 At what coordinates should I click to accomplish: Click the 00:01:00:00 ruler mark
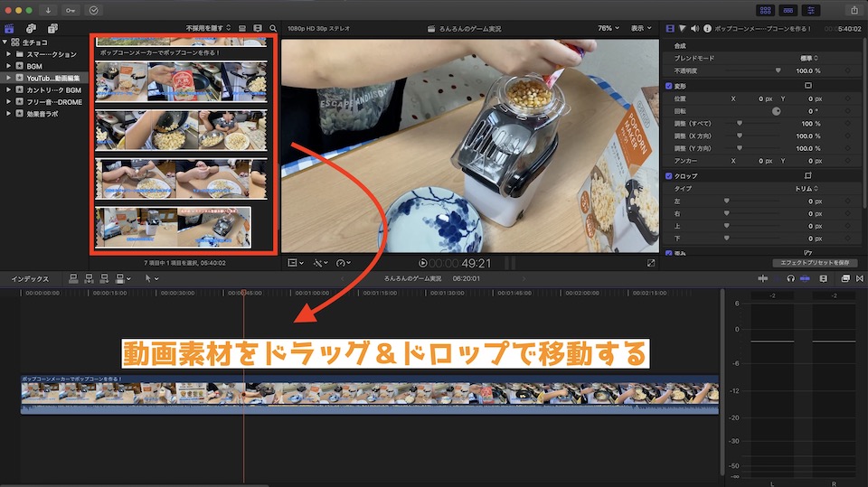pos(312,293)
